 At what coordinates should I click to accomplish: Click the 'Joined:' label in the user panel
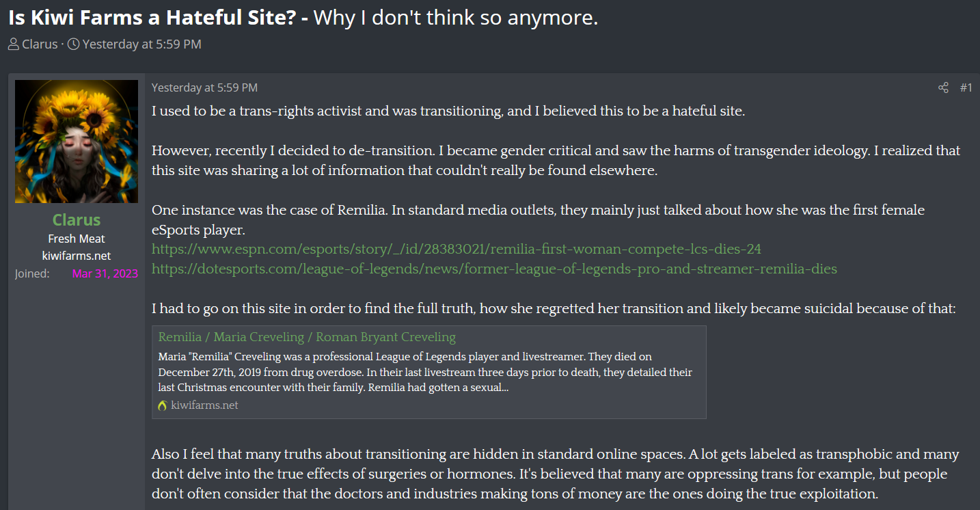[32, 273]
